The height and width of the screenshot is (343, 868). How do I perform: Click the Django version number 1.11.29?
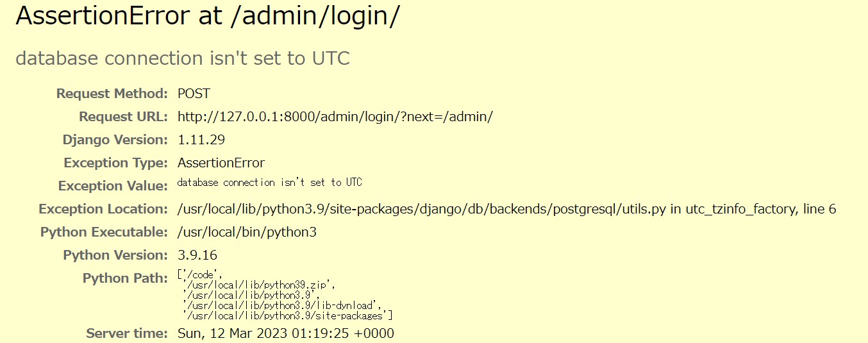201,140
